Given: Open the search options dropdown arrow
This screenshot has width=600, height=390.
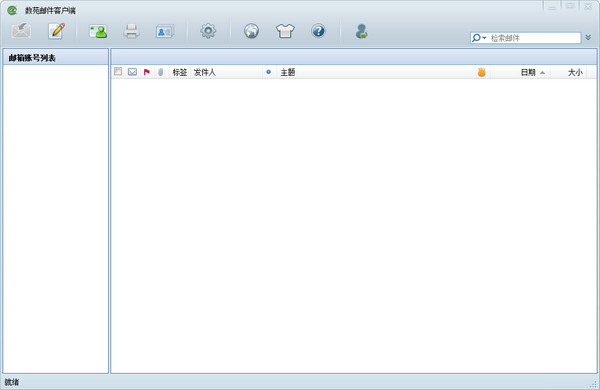Looking at the screenshot, I should tap(484, 38).
